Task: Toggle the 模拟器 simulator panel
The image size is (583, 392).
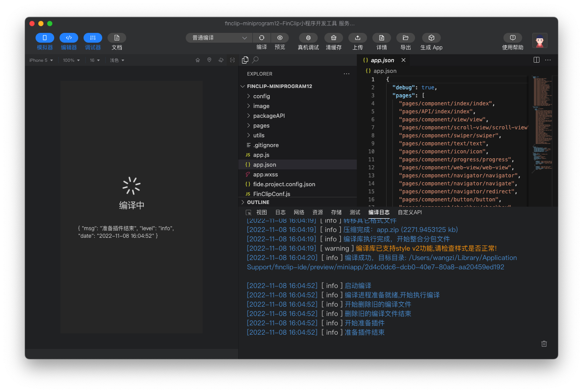Action: 45,38
